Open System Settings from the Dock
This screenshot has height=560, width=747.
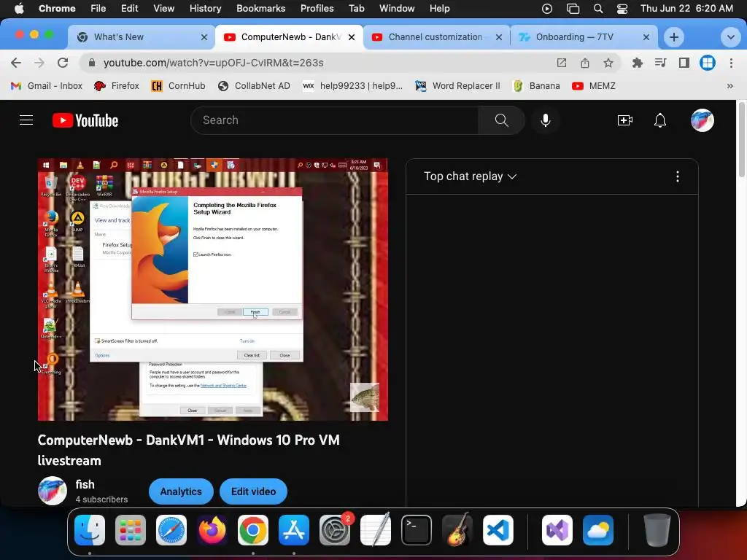pyautogui.click(x=335, y=530)
